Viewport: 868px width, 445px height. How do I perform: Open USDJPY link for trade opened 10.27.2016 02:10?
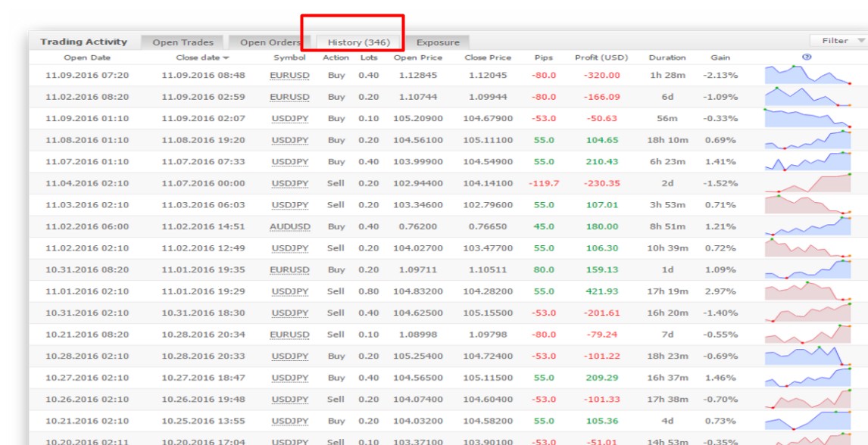(x=290, y=378)
